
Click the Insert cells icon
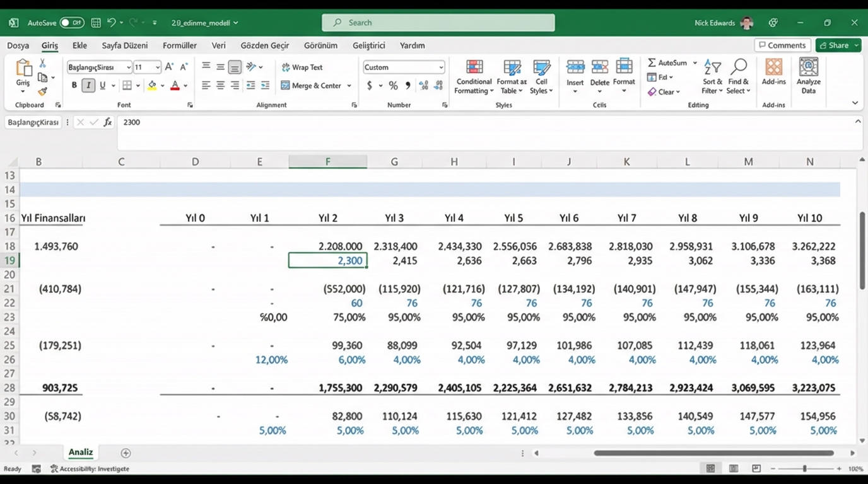coord(575,68)
